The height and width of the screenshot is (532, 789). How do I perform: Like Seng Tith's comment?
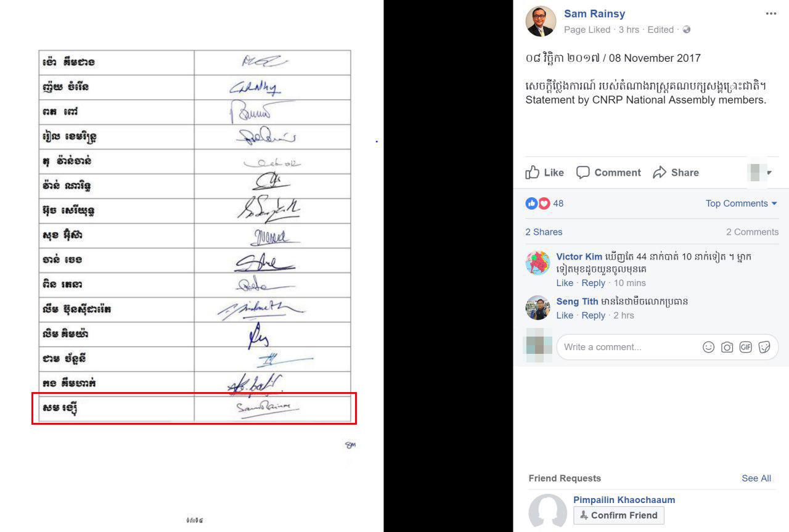tap(565, 315)
